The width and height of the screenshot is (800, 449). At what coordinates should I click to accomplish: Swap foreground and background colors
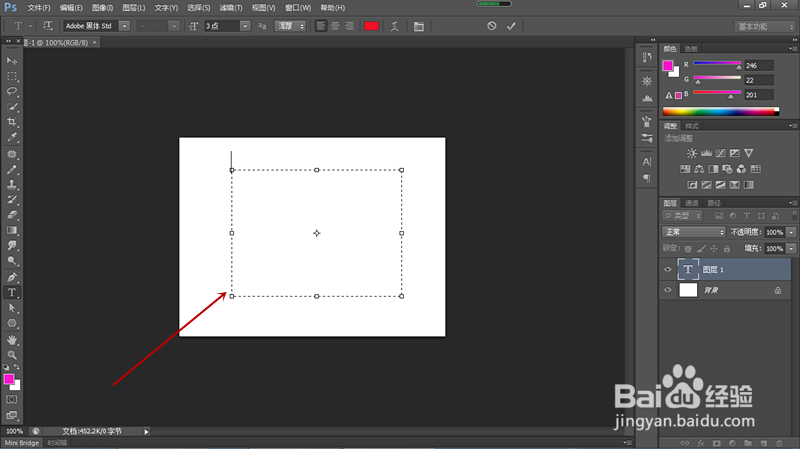click(17, 367)
